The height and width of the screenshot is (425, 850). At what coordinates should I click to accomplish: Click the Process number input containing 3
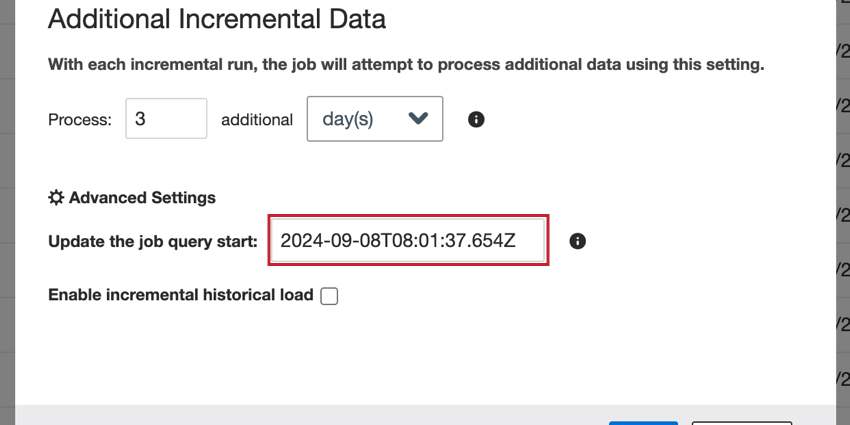click(166, 118)
